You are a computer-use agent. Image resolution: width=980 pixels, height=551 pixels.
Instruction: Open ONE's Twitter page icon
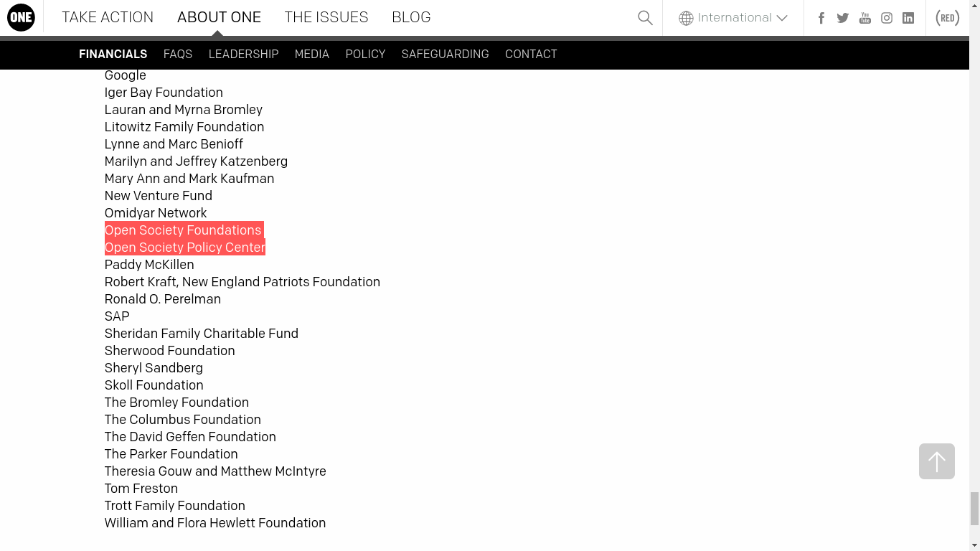[x=843, y=18]
